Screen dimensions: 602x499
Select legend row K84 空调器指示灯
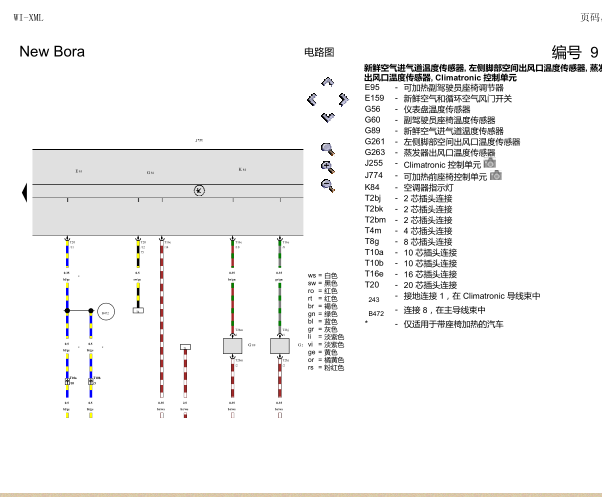coord(409,187)
